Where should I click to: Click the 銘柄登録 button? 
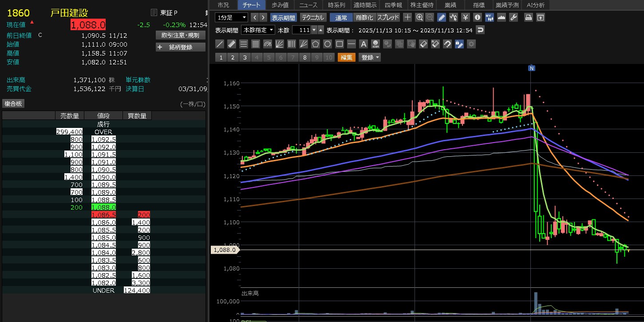pos(181,47)
